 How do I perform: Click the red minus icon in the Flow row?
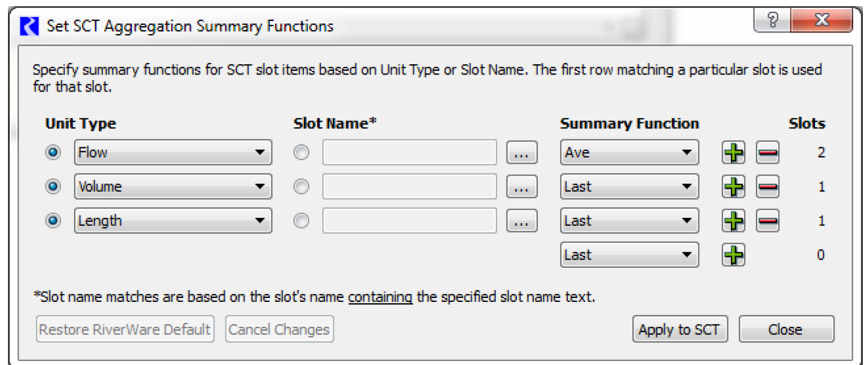coord(767,153)
